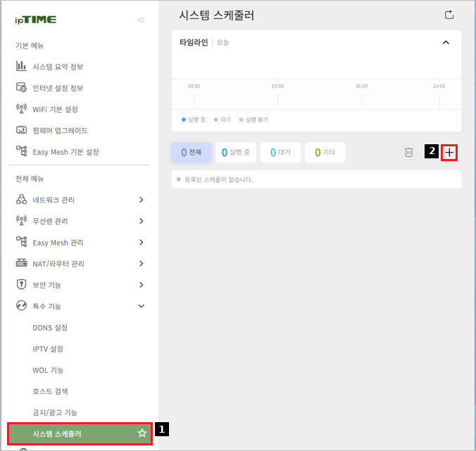
Task: Click the globe window icon beside 인터넷 설정 정보
Action: (x=21, y=87)
